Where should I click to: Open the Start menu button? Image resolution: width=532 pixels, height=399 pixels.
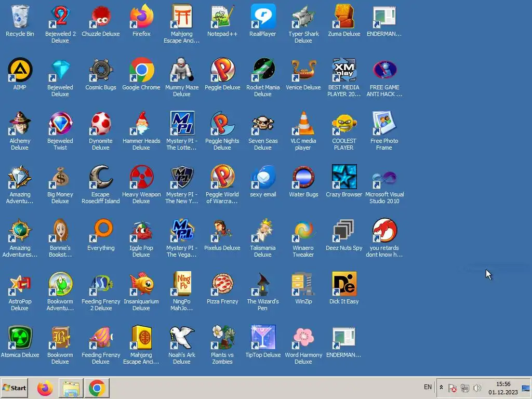[x=14, y=388]
